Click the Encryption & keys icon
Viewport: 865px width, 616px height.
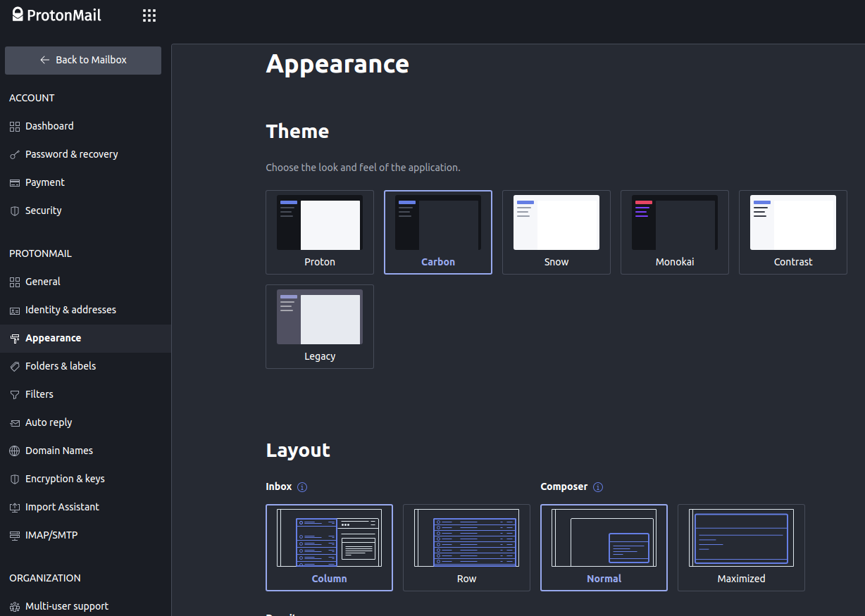13,479
